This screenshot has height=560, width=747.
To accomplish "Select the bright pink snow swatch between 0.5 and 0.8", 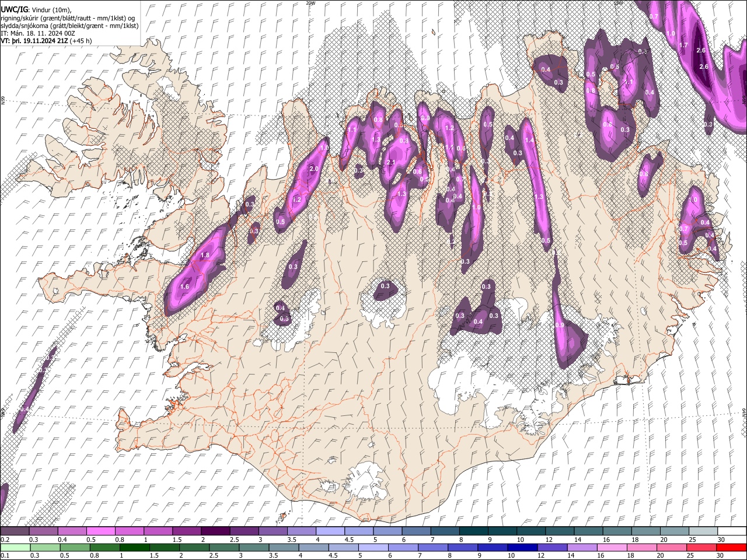I will click(100, 531).
